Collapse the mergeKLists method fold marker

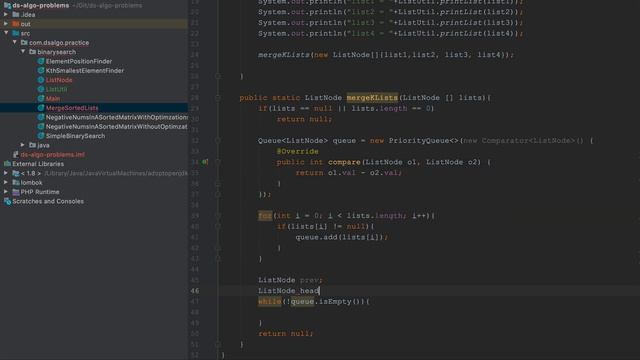click(x=218, y=98)
